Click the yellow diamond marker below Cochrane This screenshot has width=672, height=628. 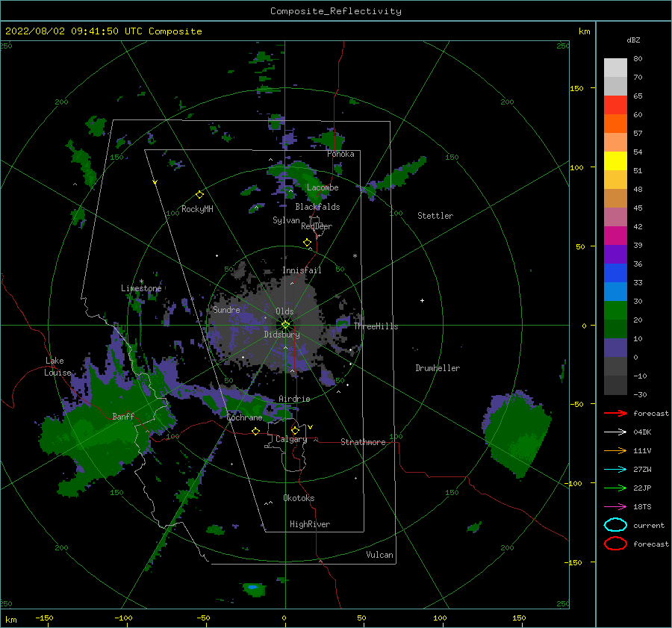[x=255, y=431]
